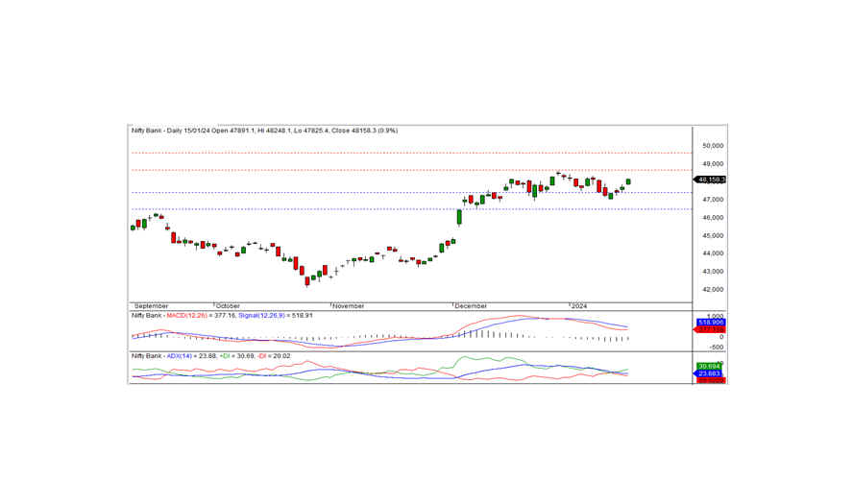Select the blue Signal value tag 518.906
The width and height of the screenshot is (853, 504).
tap(711, 323)
